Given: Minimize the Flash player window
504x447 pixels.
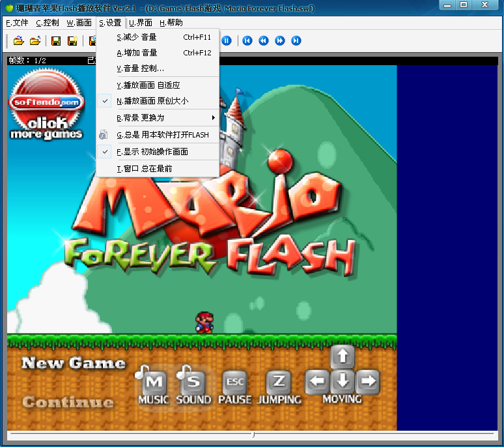Looking at the screenshot, I should pyautogui.click(x=447, y=5).
